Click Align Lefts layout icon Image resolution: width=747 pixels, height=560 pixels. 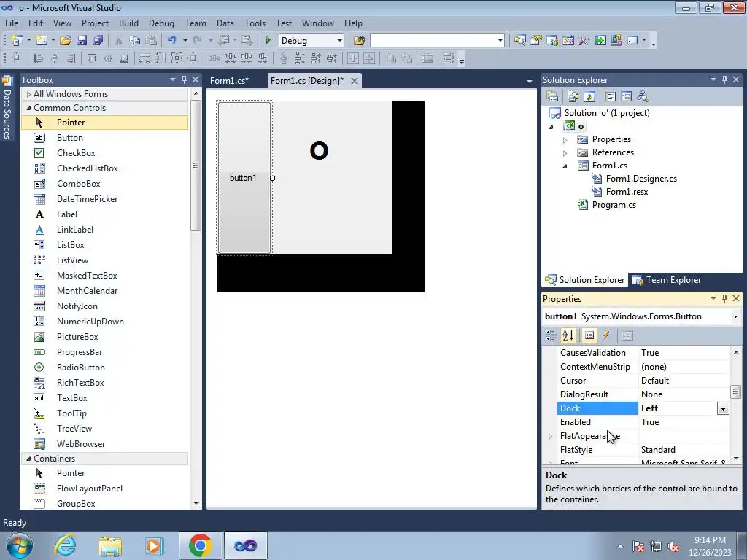pyautogui.click(x=39, y=58)
